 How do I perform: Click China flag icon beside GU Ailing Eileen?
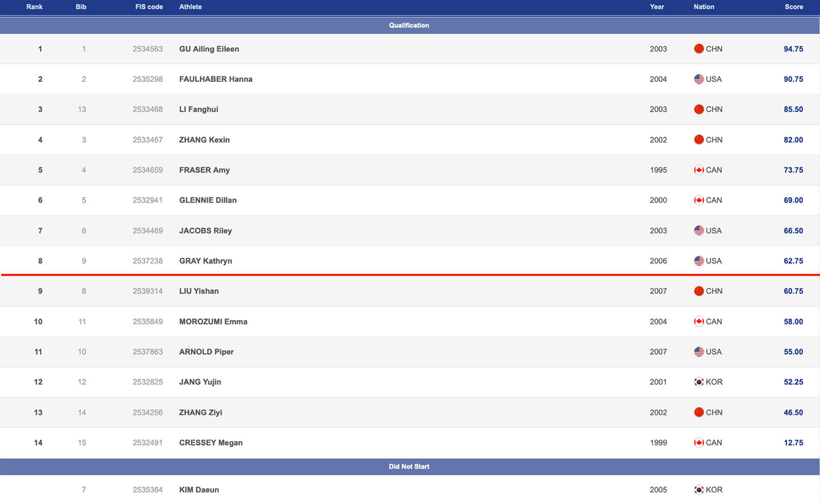pyautogui.click(x=699, y=49)
